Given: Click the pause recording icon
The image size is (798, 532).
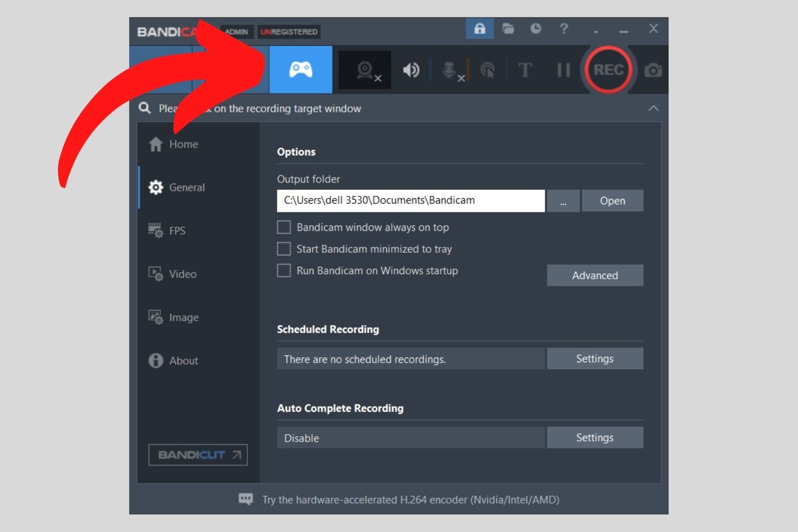Looking at the screenshot, I should coord(563,70).
